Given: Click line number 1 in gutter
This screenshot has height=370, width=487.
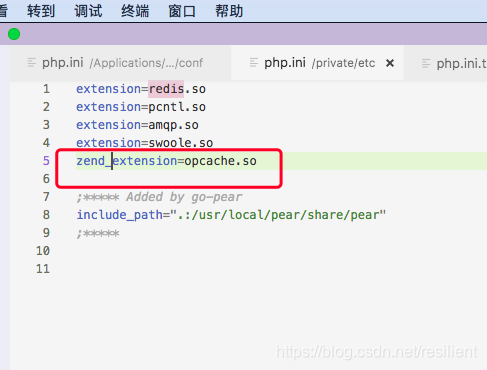Looking at the screenshot, I should [46, 89].
